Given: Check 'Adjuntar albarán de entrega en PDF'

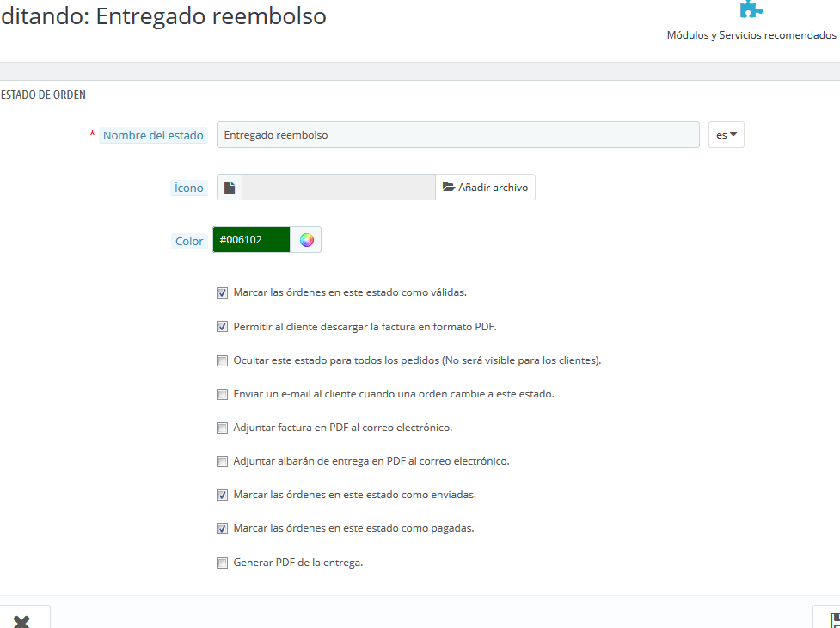Looking at the screenshot, I should point(222,461).
